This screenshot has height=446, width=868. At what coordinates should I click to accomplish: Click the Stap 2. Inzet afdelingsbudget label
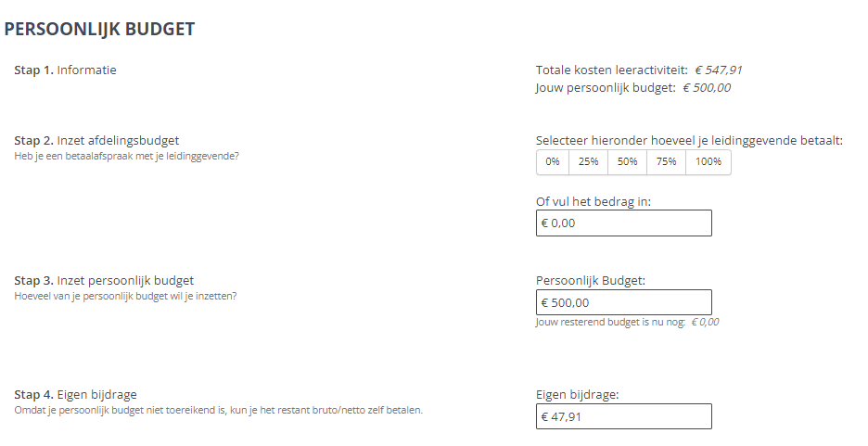96,140
